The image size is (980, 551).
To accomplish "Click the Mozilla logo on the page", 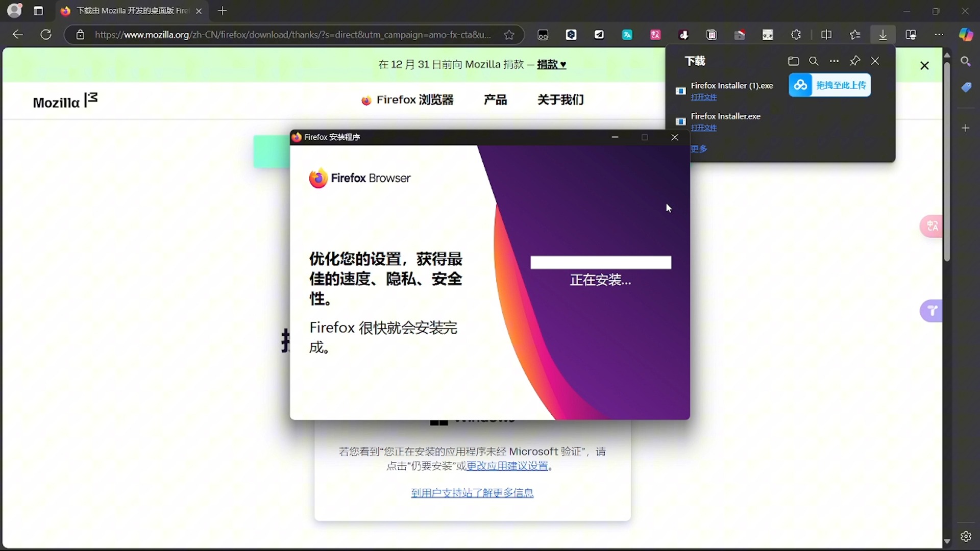I will (65, 101).
